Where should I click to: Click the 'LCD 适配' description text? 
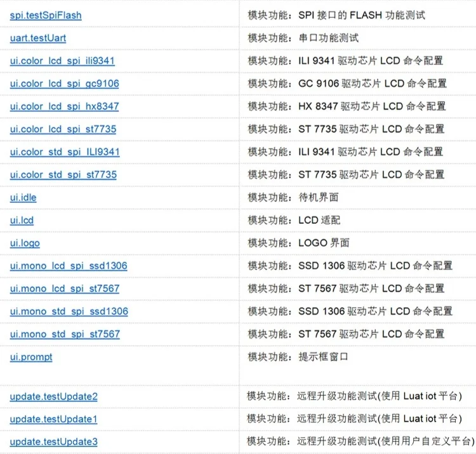[x=319, y=220]
